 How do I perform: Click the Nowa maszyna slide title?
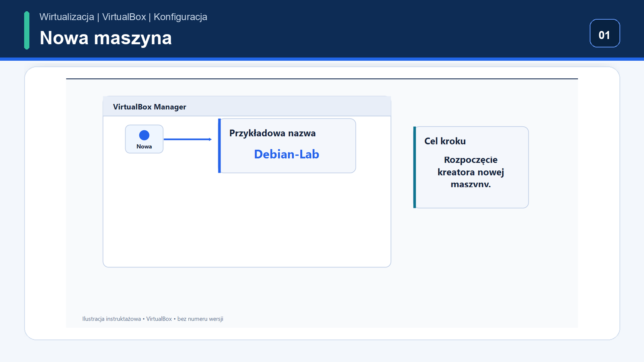pyautogui.click(x=106, y=38)
